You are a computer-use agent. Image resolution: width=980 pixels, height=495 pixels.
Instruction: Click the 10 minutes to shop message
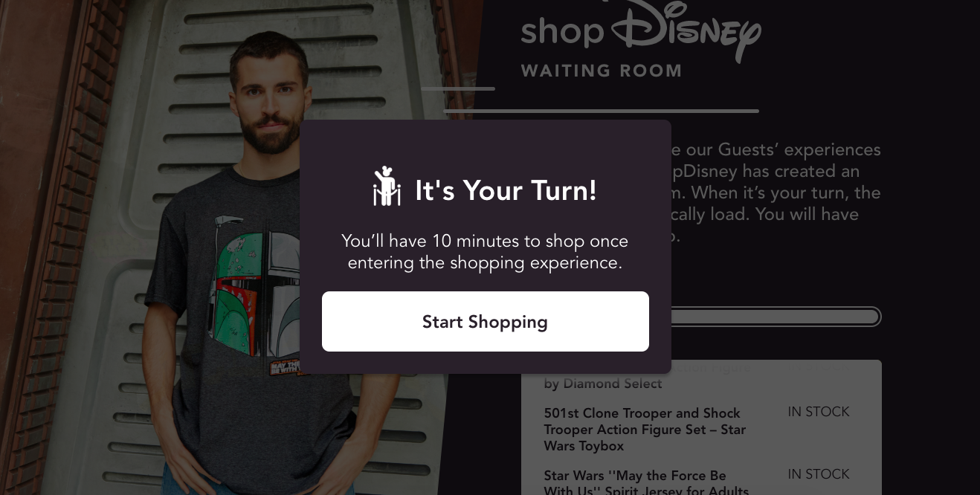(485, 252)
